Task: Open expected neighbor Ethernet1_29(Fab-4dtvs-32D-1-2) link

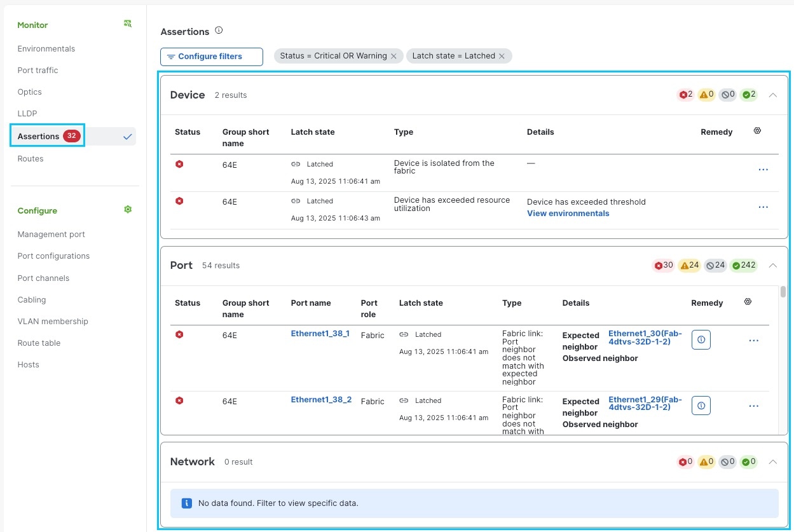Action: [x=645, y=404]
